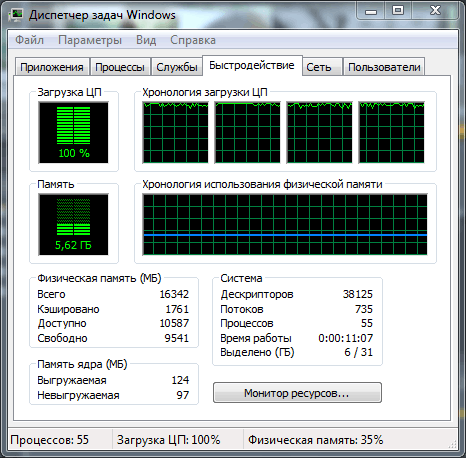Click the memory gauge showing 5,62 ГБ

tap(74, 225)
